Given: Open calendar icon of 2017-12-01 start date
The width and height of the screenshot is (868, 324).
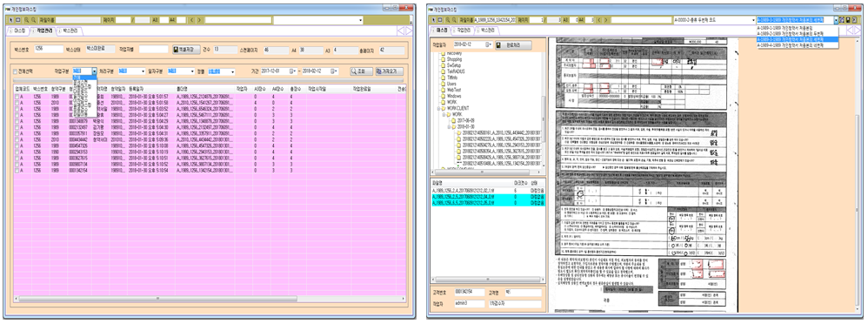Looking at the screenshot, I should click(x=294, y=71).
